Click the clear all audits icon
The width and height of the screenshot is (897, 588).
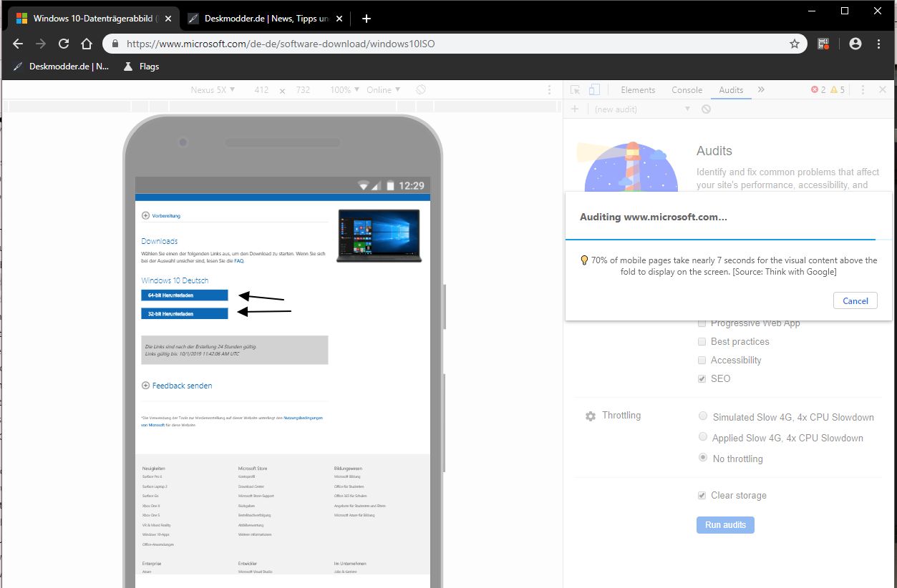coord(707,109)
